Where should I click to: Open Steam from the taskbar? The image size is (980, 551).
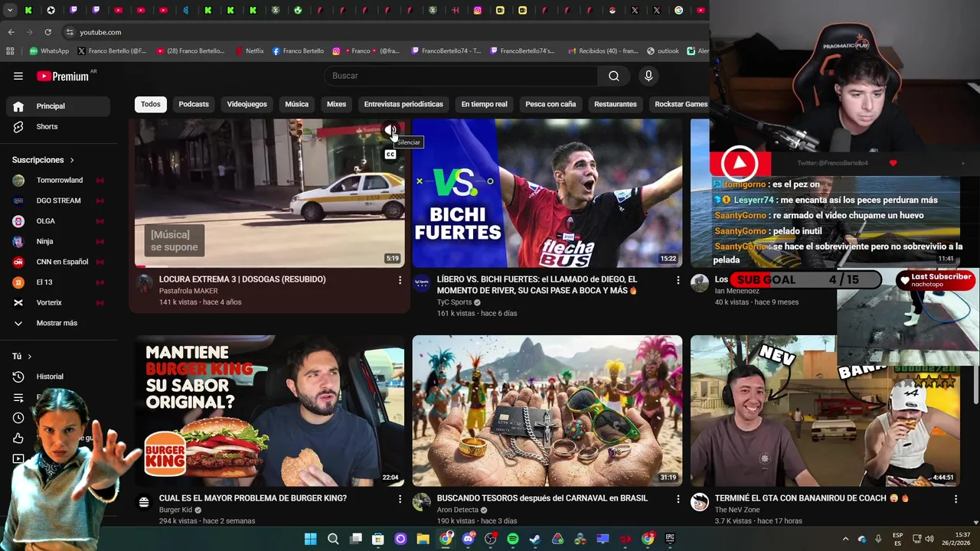pyautogui.click(x=535, y=539)
